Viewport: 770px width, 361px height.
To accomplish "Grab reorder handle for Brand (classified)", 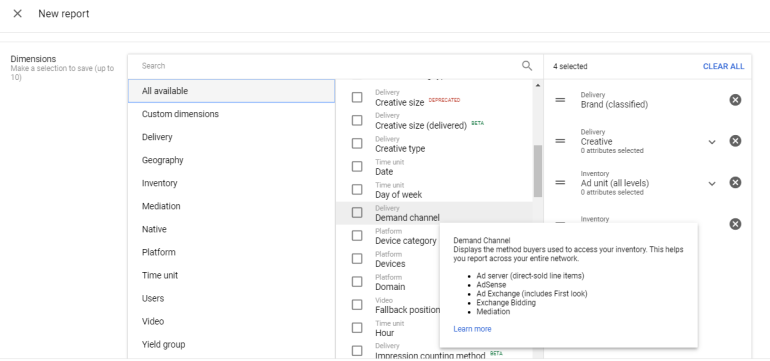I will 560,100.
